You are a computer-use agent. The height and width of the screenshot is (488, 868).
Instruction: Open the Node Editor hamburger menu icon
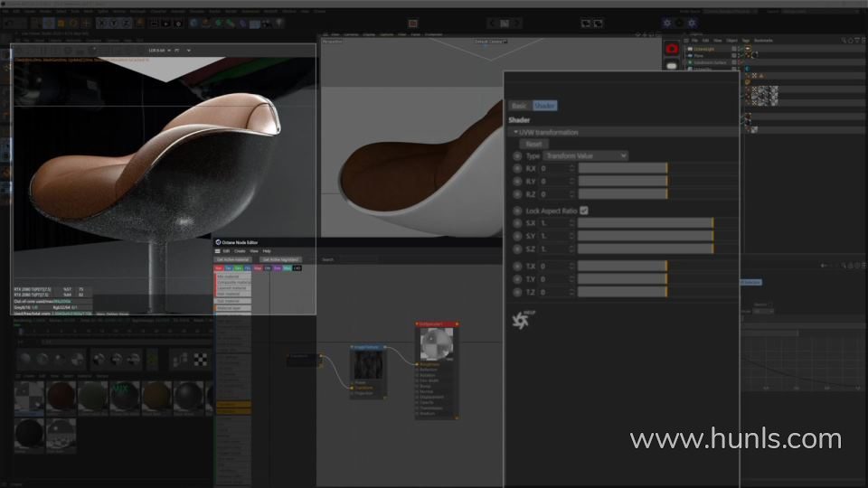218,251
